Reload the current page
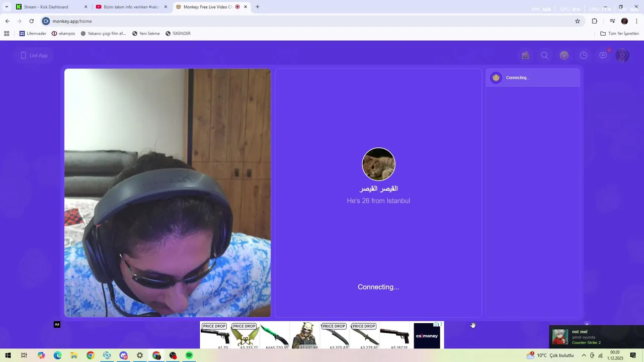Screen dimensions: 644x362 click(31, 21)
